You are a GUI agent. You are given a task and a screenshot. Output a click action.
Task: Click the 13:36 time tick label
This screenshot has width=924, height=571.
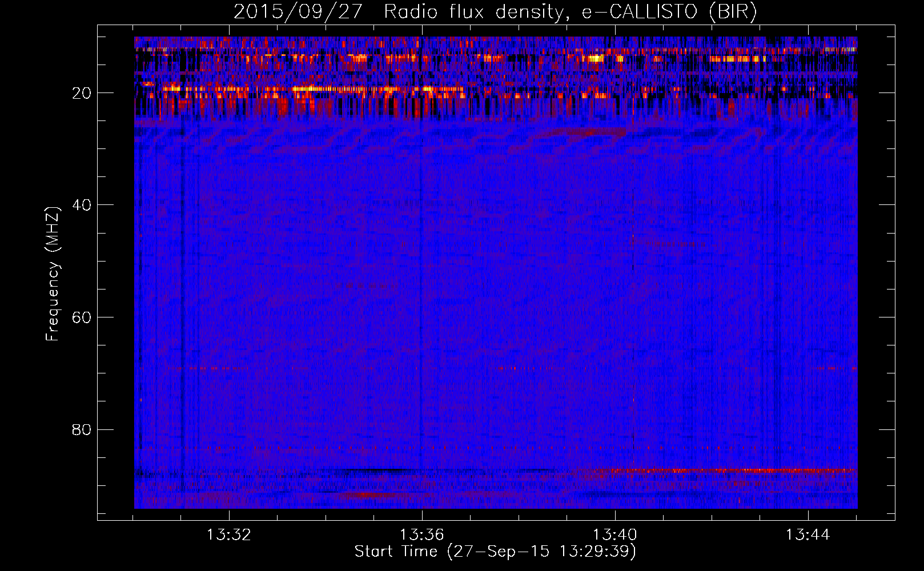pos(421,535)
